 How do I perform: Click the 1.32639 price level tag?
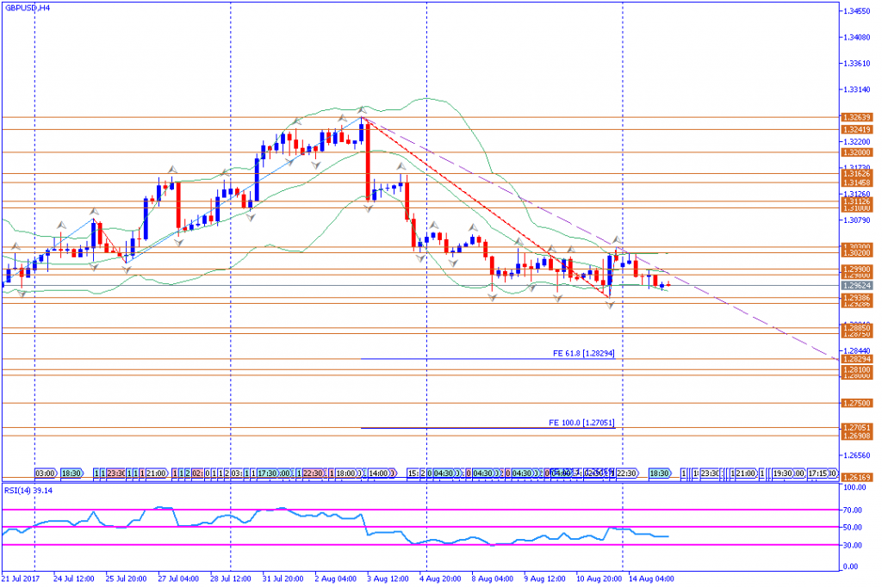(x=857, y=118)
